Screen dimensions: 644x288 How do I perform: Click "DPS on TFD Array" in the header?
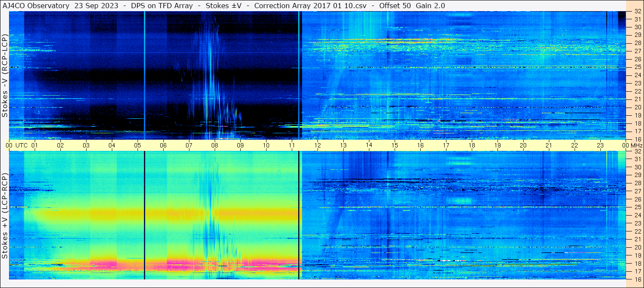[162, 6]
